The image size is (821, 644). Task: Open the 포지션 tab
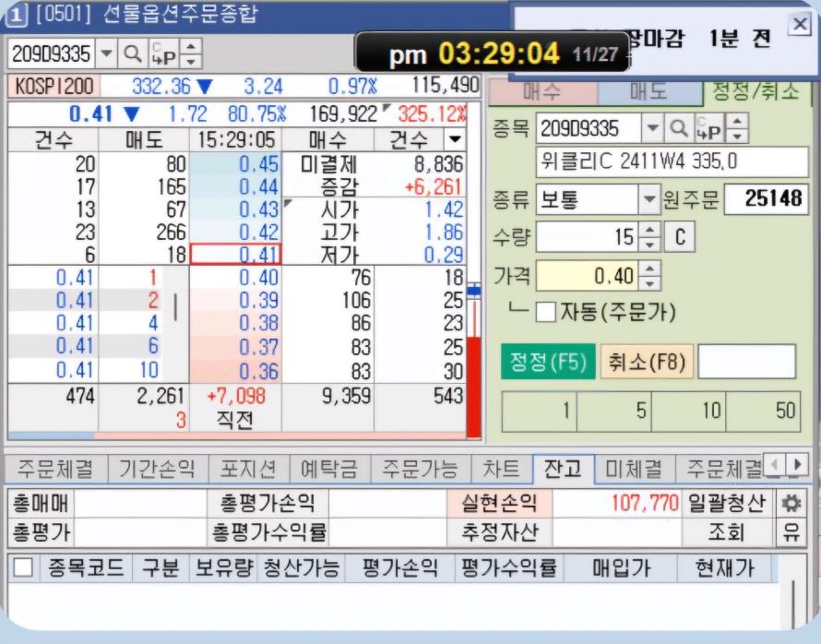(x=247, y=468)
